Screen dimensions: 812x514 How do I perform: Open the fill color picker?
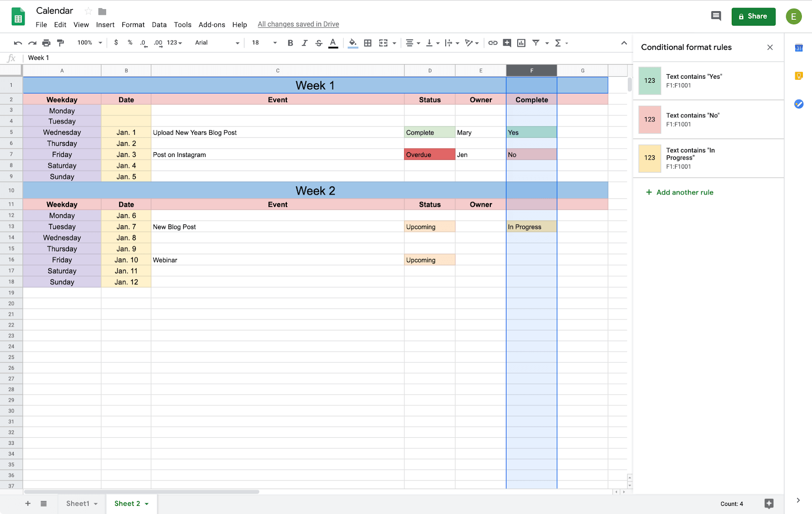tap(353, 43)
